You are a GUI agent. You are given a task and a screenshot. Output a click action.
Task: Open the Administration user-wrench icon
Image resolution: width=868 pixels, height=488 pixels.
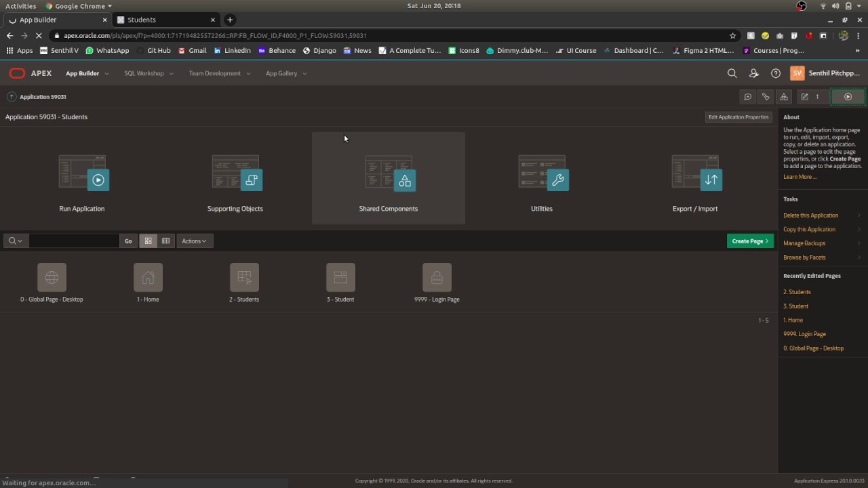point(753,73)
